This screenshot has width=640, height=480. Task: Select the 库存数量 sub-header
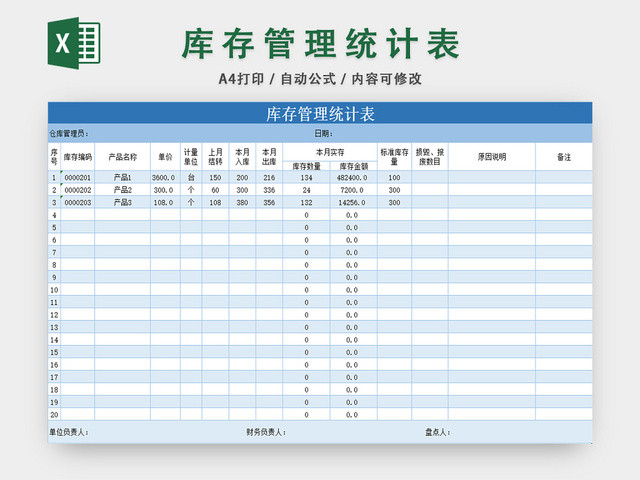tap(307, 166)
